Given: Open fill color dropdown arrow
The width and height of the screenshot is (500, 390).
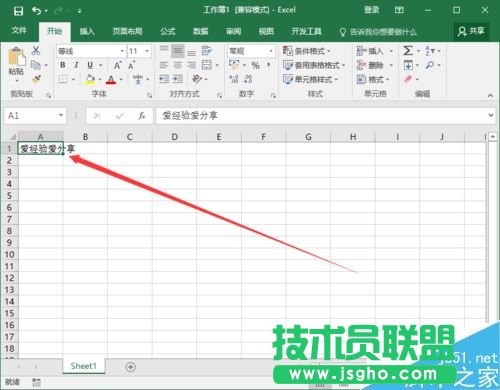Looking at the screenshot, I should (100, 80).
